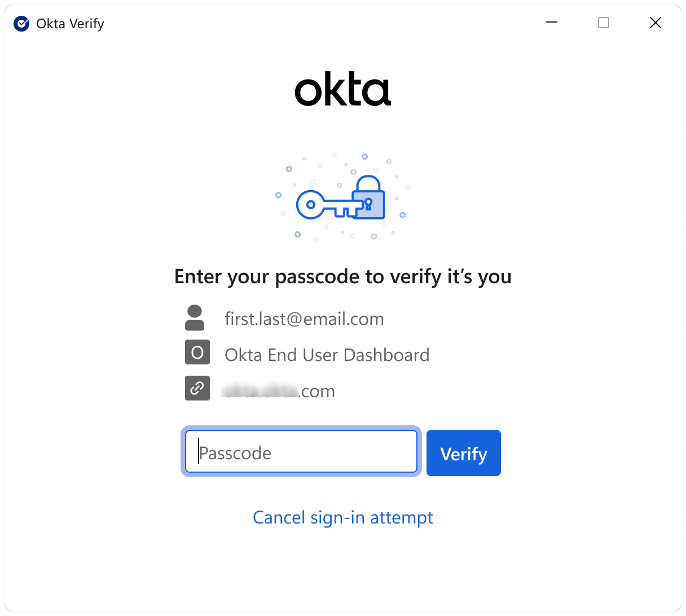Click the user silhouette icon
686x616 pixels.
[195, 318]
